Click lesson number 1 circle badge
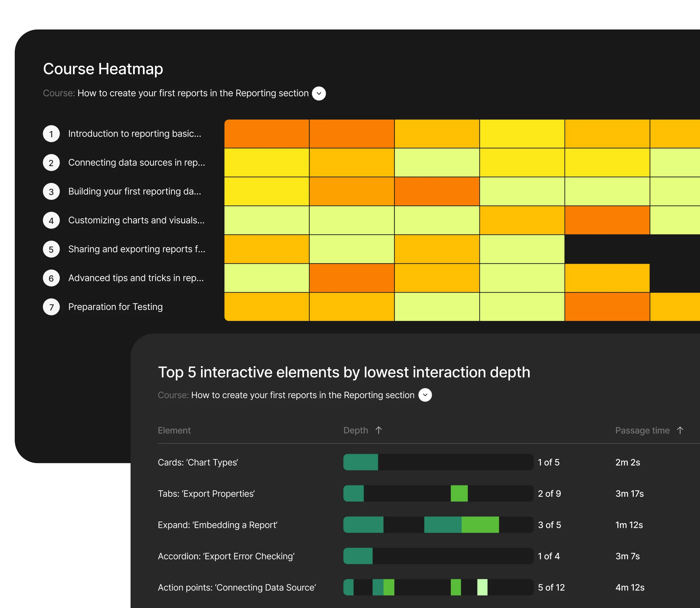 (x=51, y=134)
